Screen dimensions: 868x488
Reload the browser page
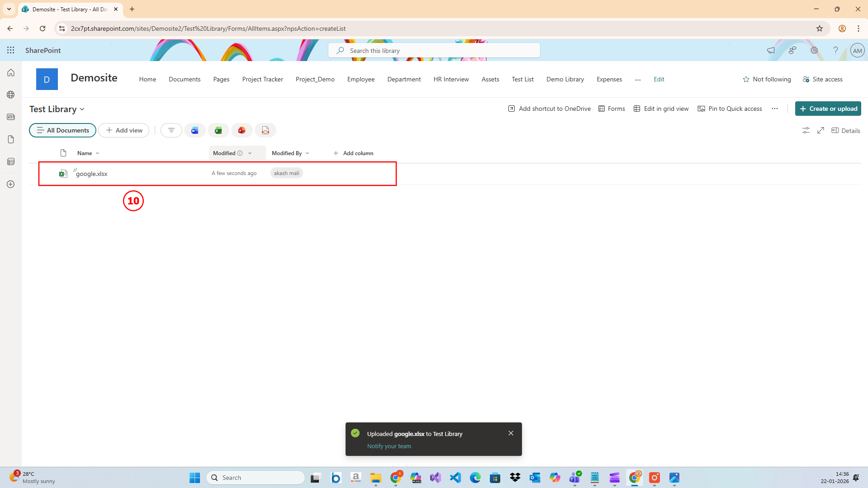coord(43,28)
